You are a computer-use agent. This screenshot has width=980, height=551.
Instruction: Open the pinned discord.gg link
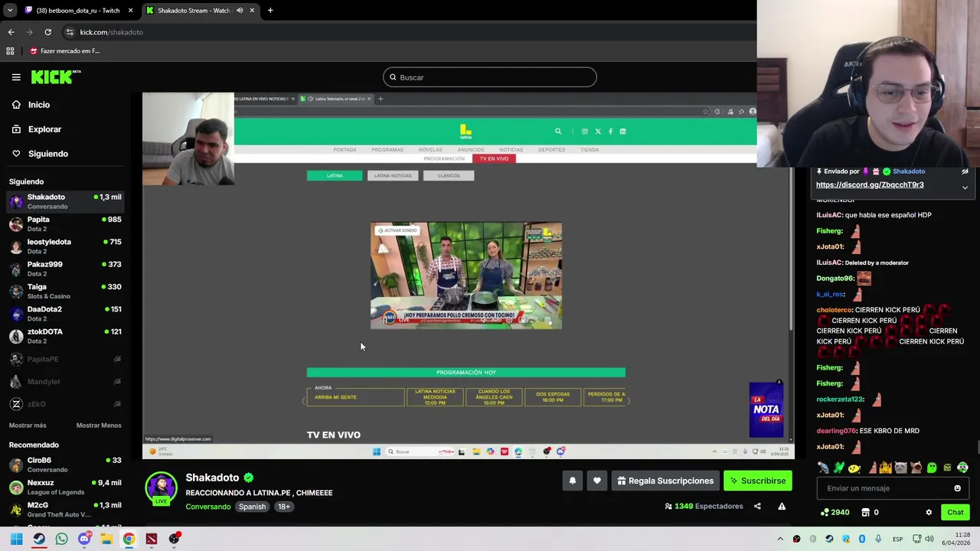click(870, 184)
